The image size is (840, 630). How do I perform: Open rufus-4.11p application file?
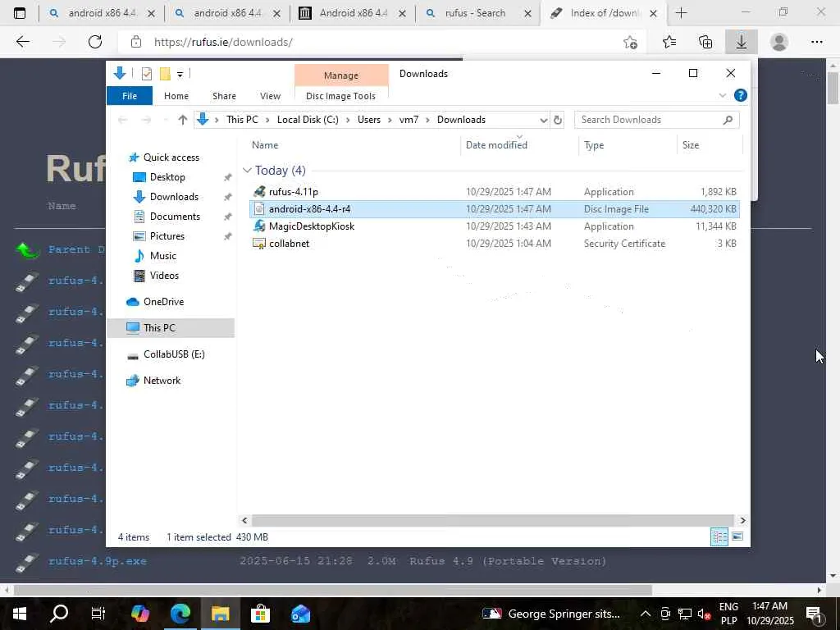point(294,192)
